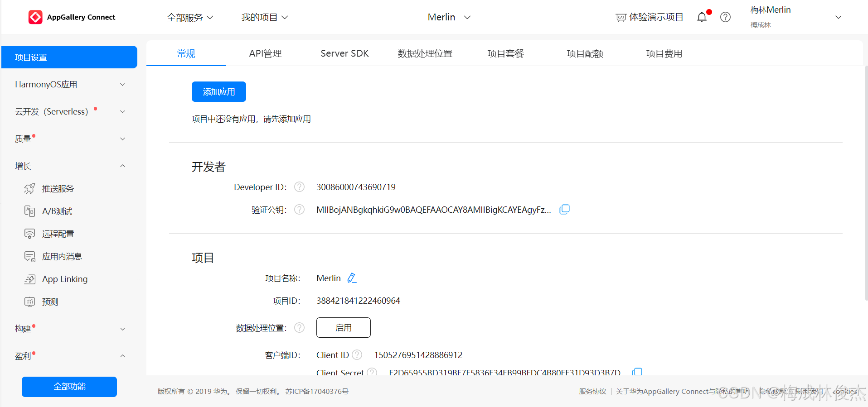Collapse the 盈利 sidebar section
The image size is (868, 407).
[69, 356]
